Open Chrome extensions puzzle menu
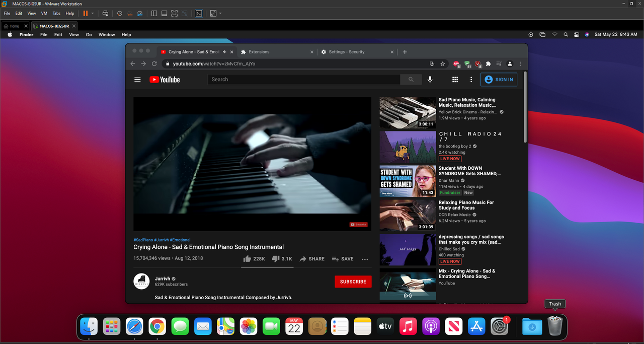Viewport: 644px width, 344px height. point(488,64)
